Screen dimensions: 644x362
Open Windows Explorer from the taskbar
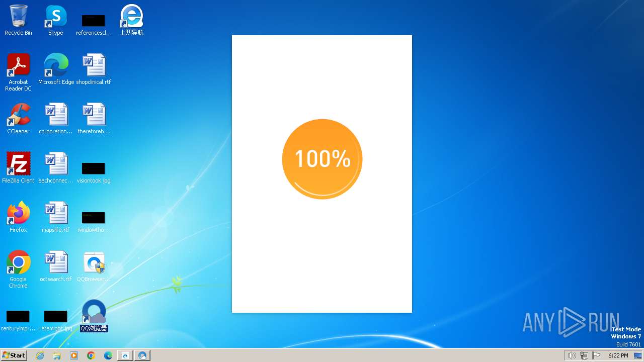pyautogui.click(x=57, y=355)
